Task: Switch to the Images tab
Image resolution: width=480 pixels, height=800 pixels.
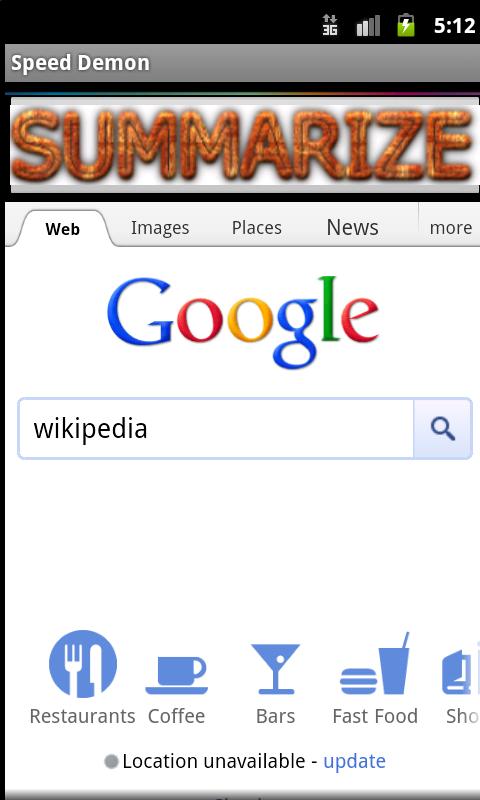Action: tap(160, 228)
